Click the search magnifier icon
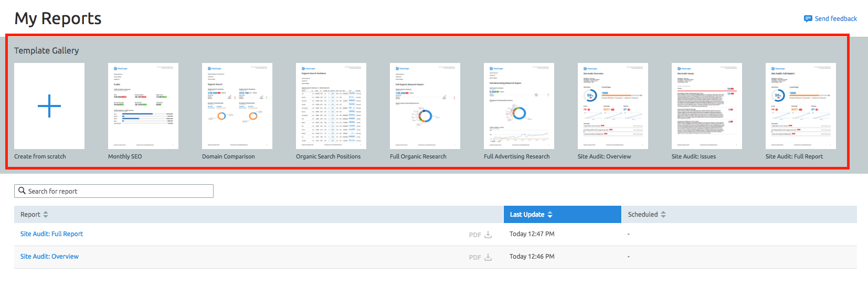This screenshot has width=868, height=307. click(22, 191)
